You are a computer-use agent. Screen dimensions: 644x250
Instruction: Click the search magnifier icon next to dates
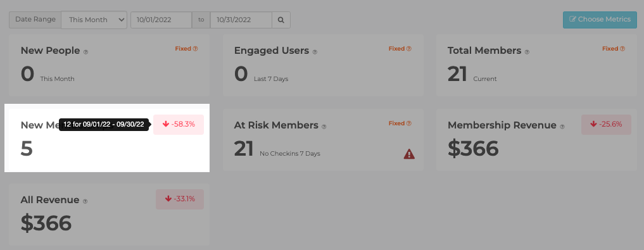click(281, 20)
